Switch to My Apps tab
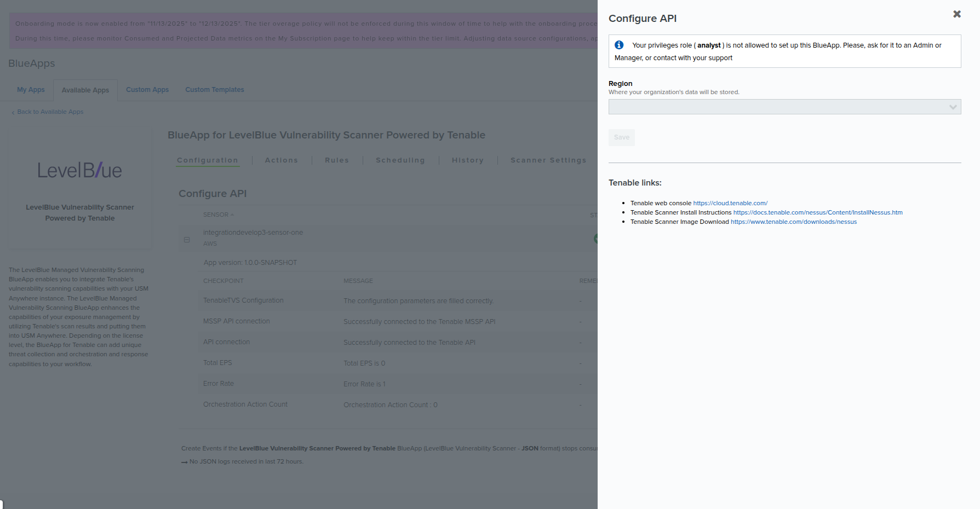The image size is (980, 509). [31, 90]
